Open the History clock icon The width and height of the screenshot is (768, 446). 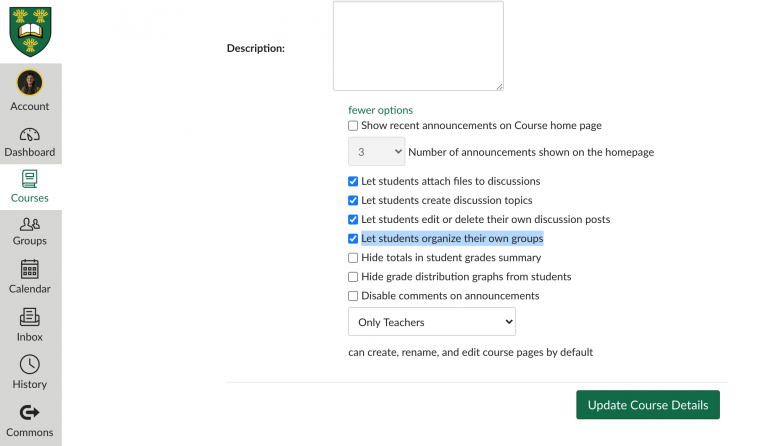(30, 365)
